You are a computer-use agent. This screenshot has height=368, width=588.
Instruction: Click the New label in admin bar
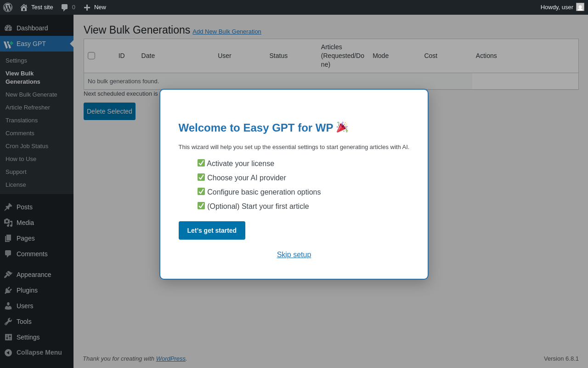tap(100, 7)
